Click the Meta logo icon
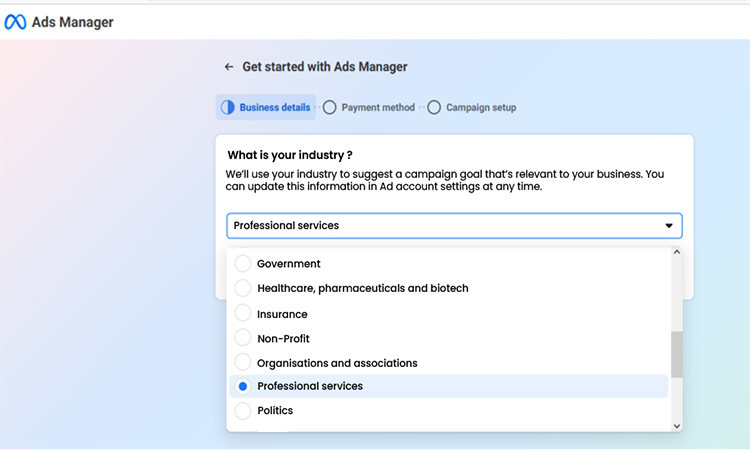Viewport: 750px width, 450px height. 15,22
